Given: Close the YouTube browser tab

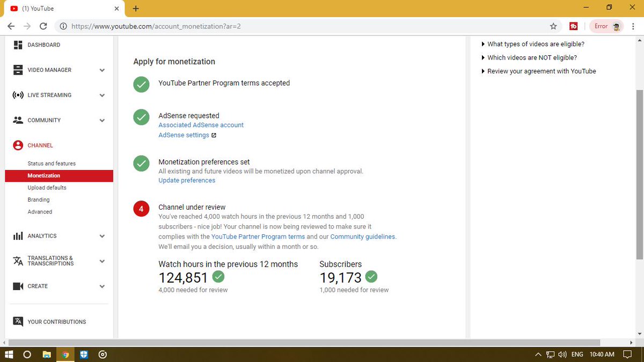Looking at the screenshot, I should (116, 9).
